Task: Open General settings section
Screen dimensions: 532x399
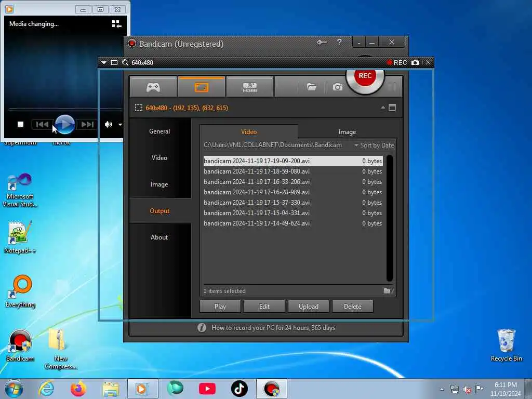Action: click(159, 131)
